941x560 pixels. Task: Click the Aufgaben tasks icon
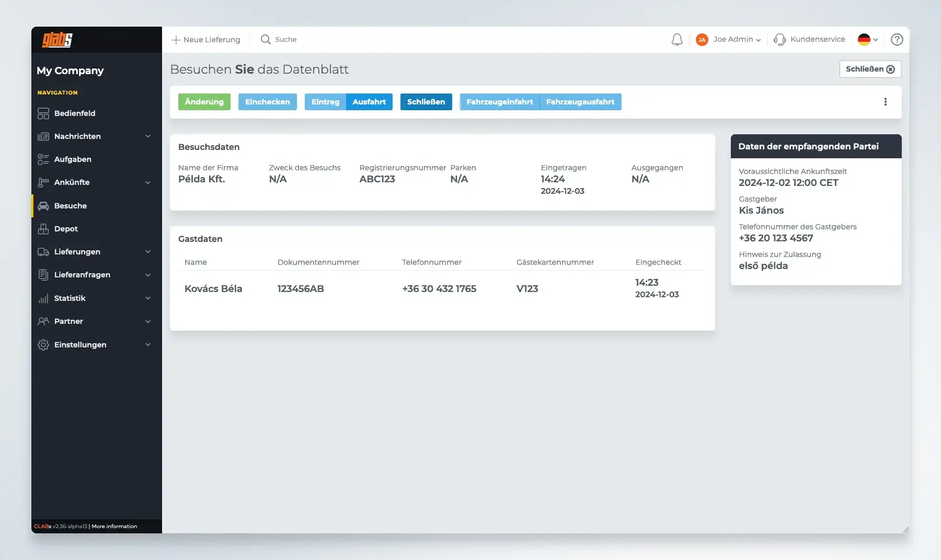pos(43,159)
